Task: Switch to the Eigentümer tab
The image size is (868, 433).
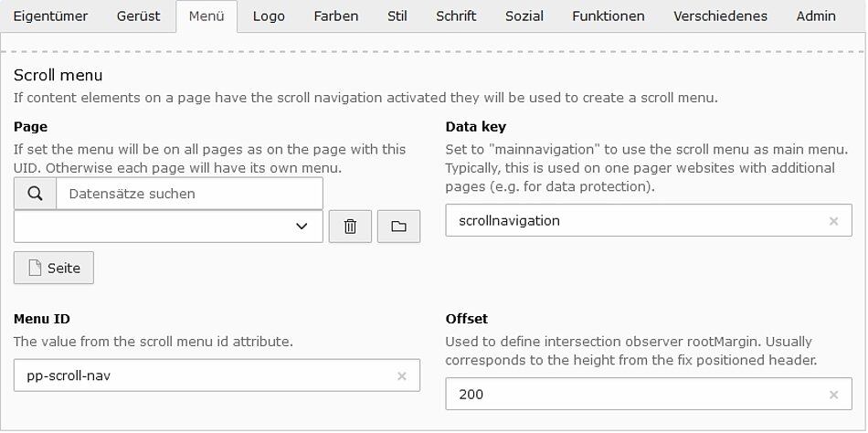Action: (50, 16)
